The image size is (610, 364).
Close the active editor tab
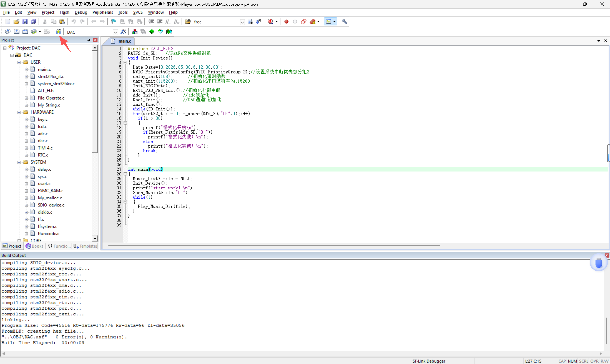pos(606,41)
